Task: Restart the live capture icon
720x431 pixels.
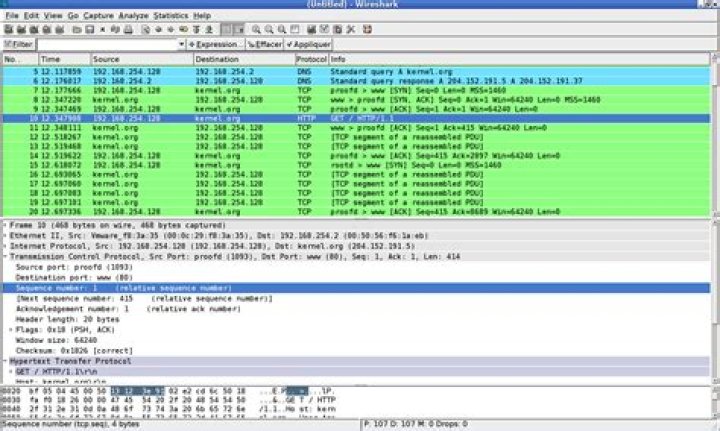Action: click(59, 29)
